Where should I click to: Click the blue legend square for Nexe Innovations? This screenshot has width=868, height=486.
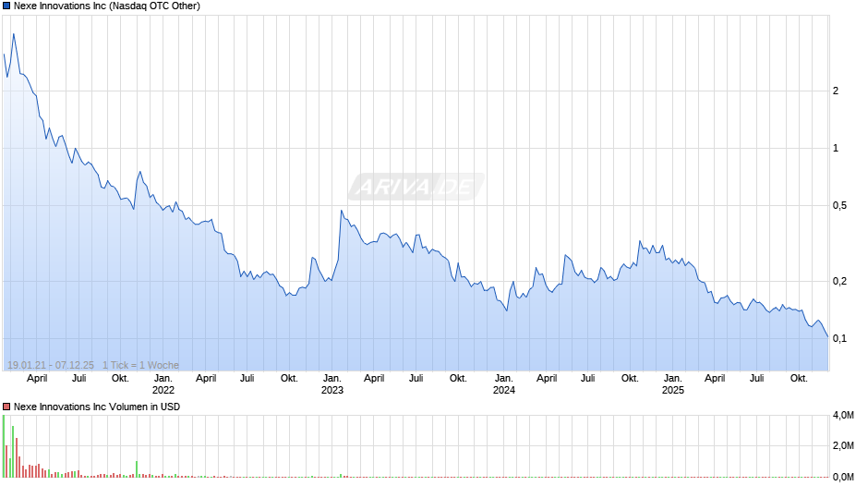tap(6, 6)
